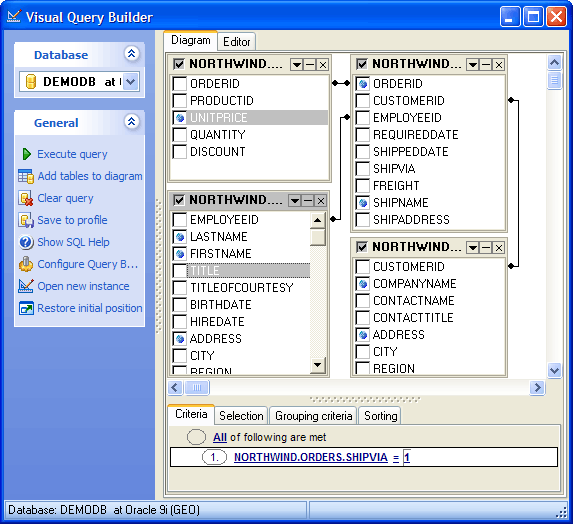Click the Restore initial position icon
The height and width of the screenshot is (524, 573).
tap(26, 308)
